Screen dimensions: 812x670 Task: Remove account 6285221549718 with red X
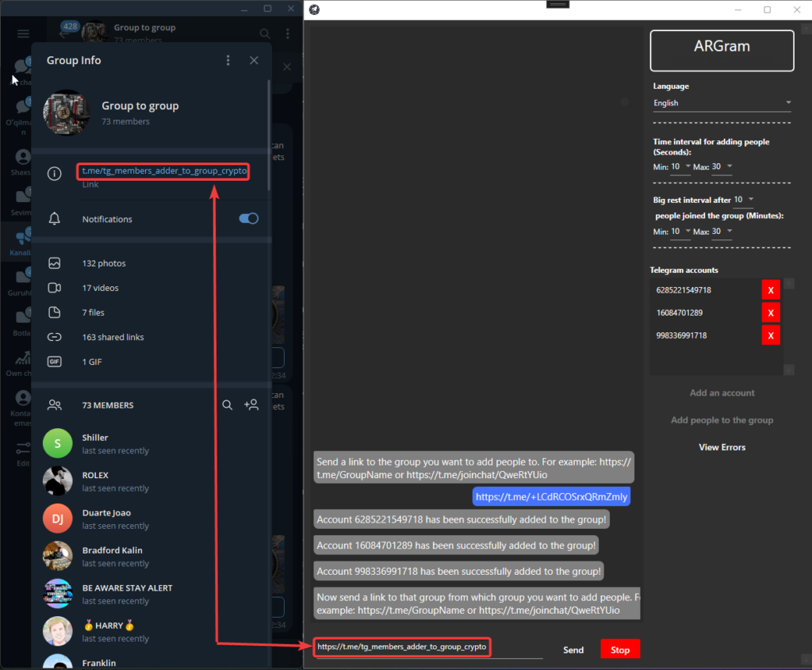[x=770, y=290]
